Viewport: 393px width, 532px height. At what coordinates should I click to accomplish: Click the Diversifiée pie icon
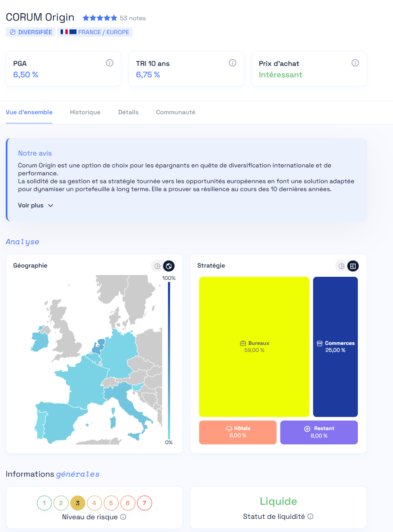click(12, 32)
